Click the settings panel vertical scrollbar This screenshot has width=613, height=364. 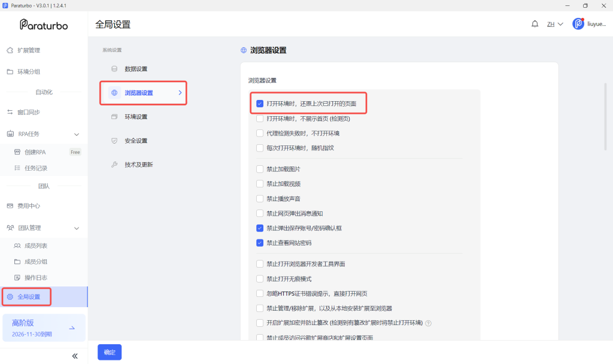pos(605,117)
